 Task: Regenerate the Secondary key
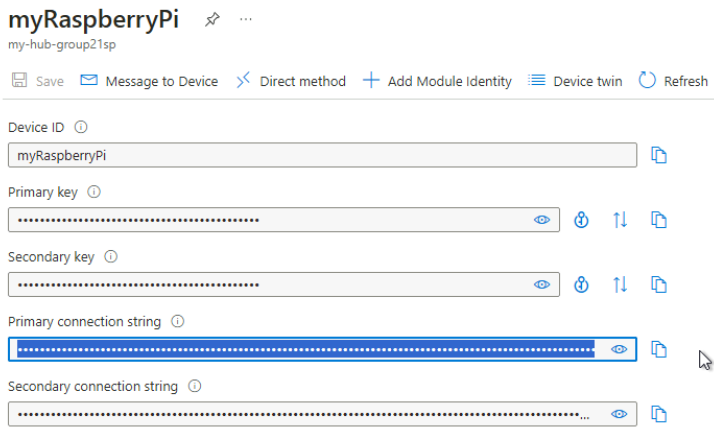tap(581, 284)
